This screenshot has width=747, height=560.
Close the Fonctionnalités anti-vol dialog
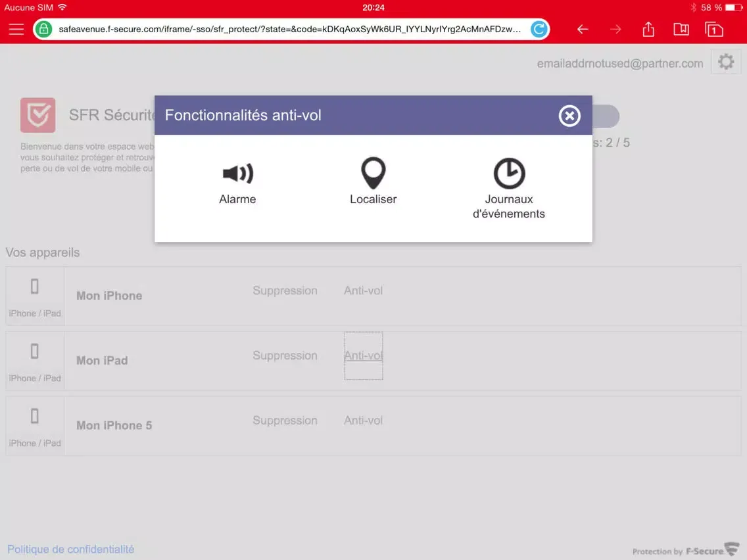(569, 116)
